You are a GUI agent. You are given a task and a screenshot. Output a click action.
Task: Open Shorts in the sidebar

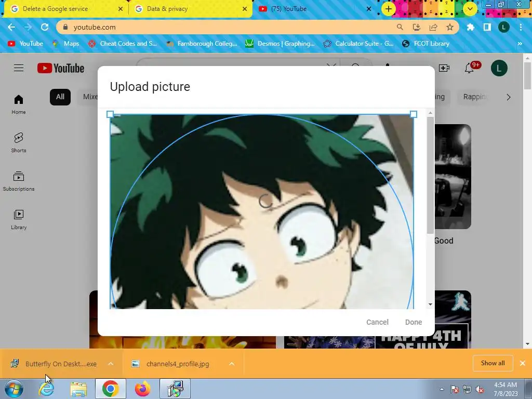click(x=19, y=142)
